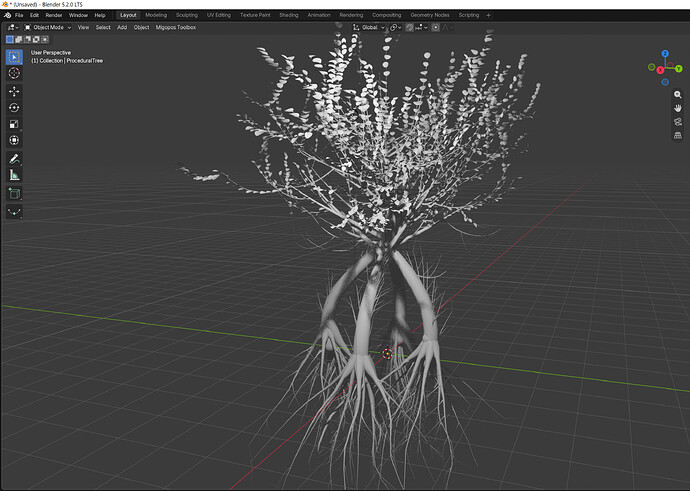Image resolution: width=690 pixels, height=491 pixels.
Task: Open the Help menu
Action: click(x=100, y=15)
